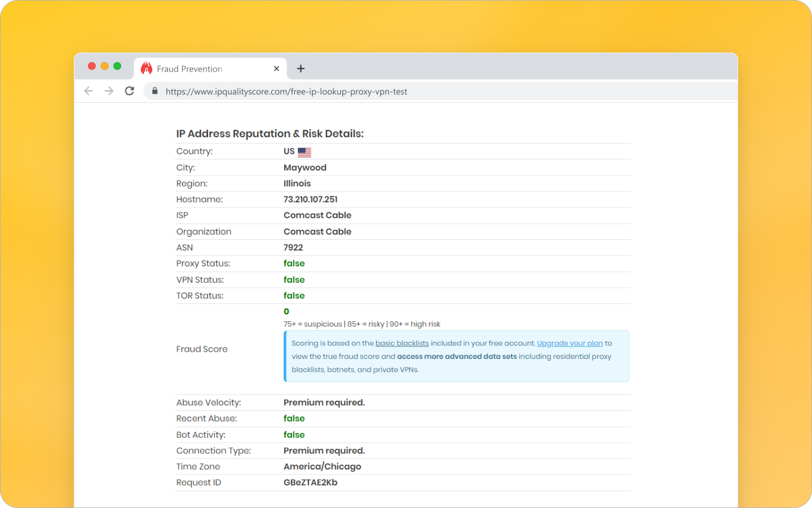Image resolution: width=812 pixels, height=508 pixels.
Task: Click the Bot Activity false value
Action: point(294,435)
